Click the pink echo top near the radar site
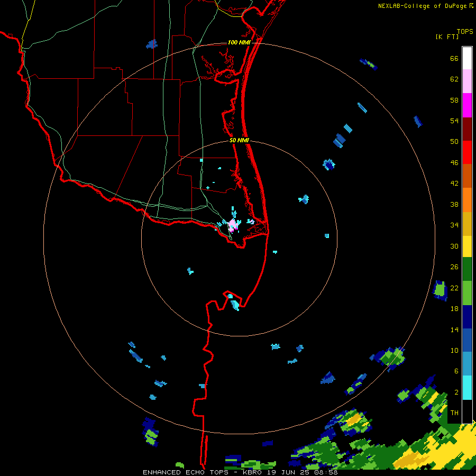 (x=233, y=225)
